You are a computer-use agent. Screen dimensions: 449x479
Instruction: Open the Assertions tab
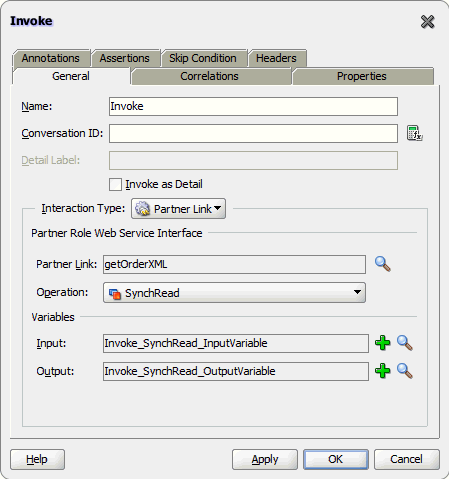125,58
